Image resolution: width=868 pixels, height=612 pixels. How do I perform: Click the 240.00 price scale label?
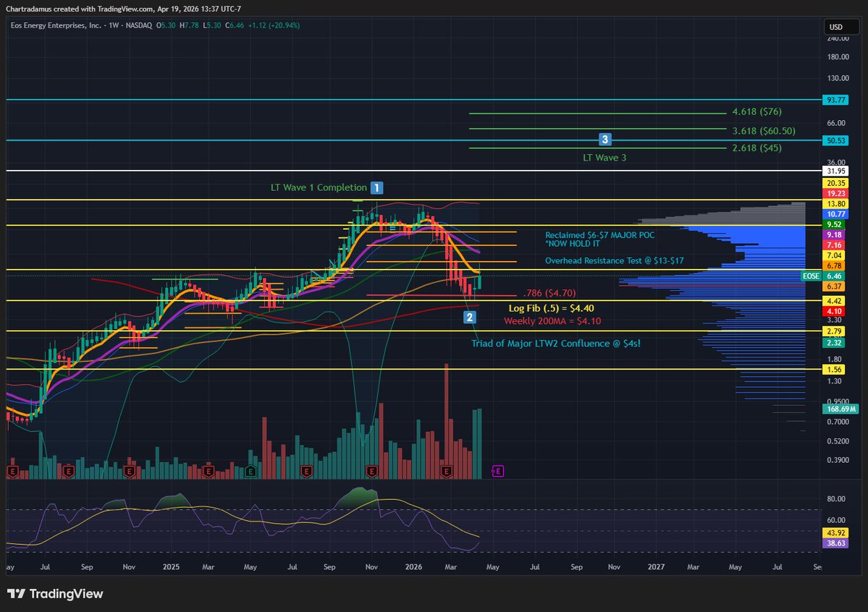(x=838, y=39)
